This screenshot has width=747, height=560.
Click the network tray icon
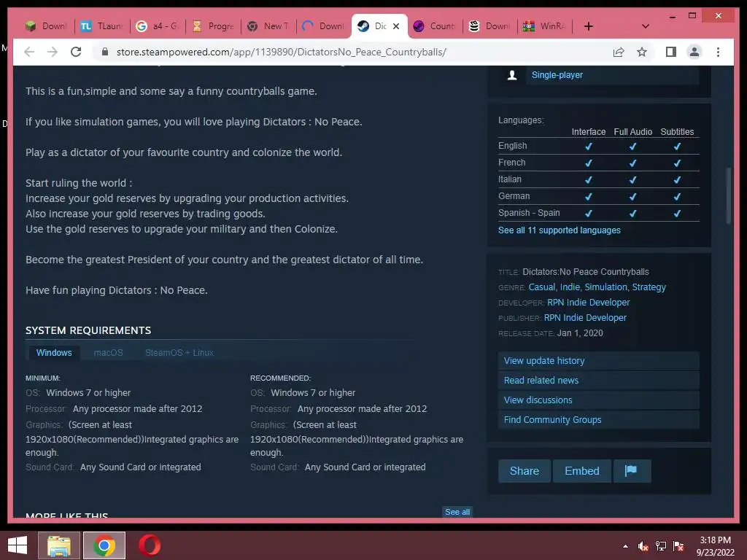pos(661,546)
